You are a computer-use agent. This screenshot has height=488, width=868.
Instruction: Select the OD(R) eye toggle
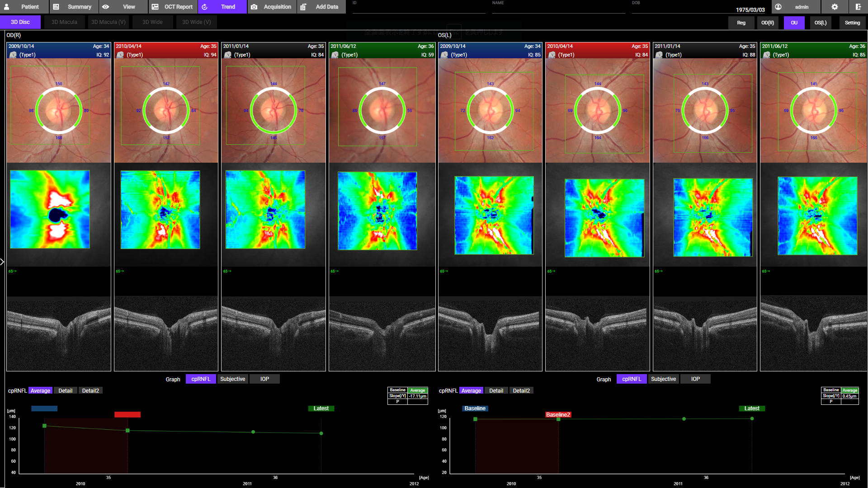[767, 23]
